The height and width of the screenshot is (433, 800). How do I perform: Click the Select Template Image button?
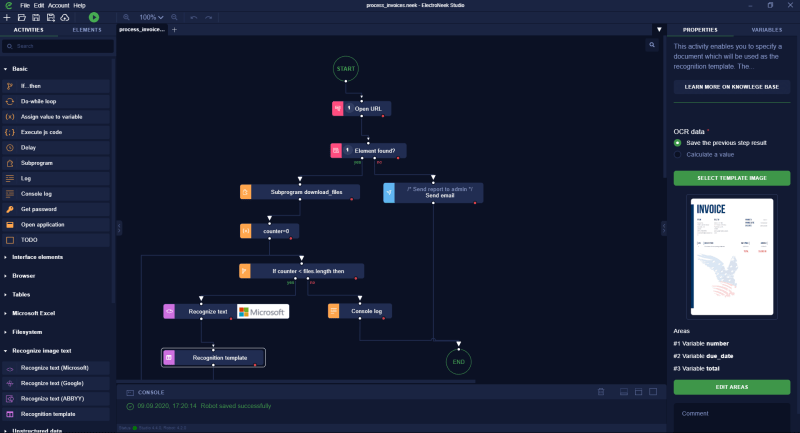[x=732, y=178]
